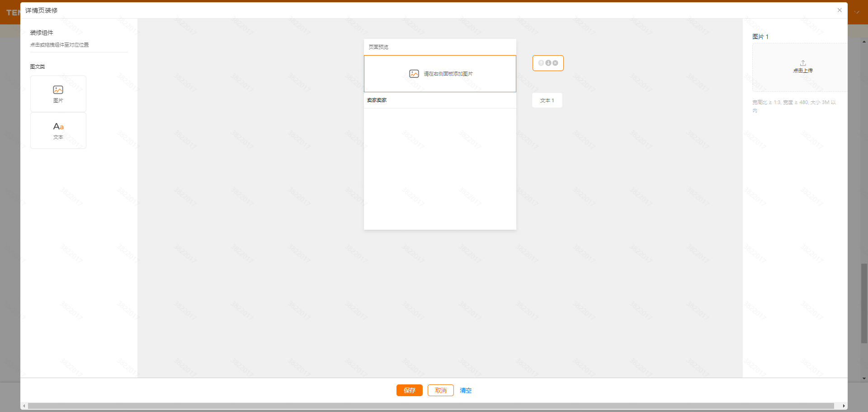Click the vertical scrollbar down arrow
This screenshot has height=412, width=868.
tap(864, 379)
